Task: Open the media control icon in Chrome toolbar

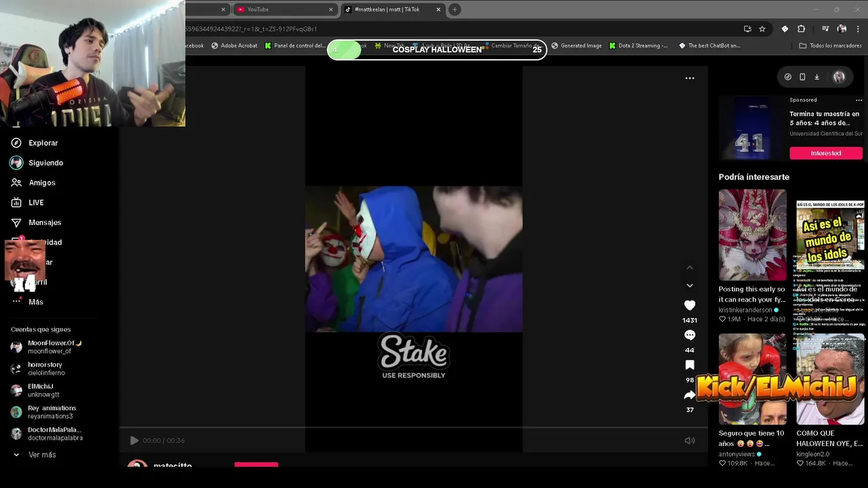Action: [x=825, y=29]
